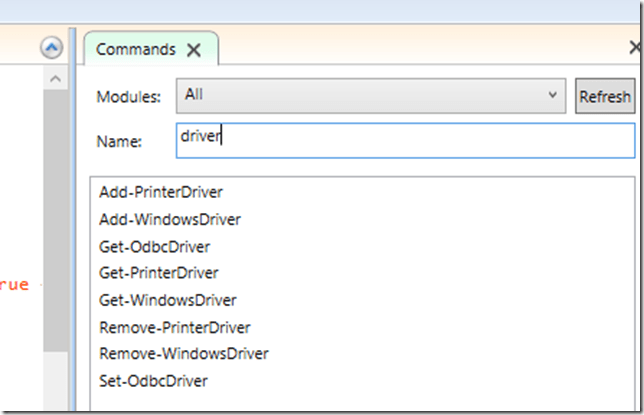Focus the Name search field containing driver
The height and width of the screenshot is (415, 644).
click(x=405, y=140)
